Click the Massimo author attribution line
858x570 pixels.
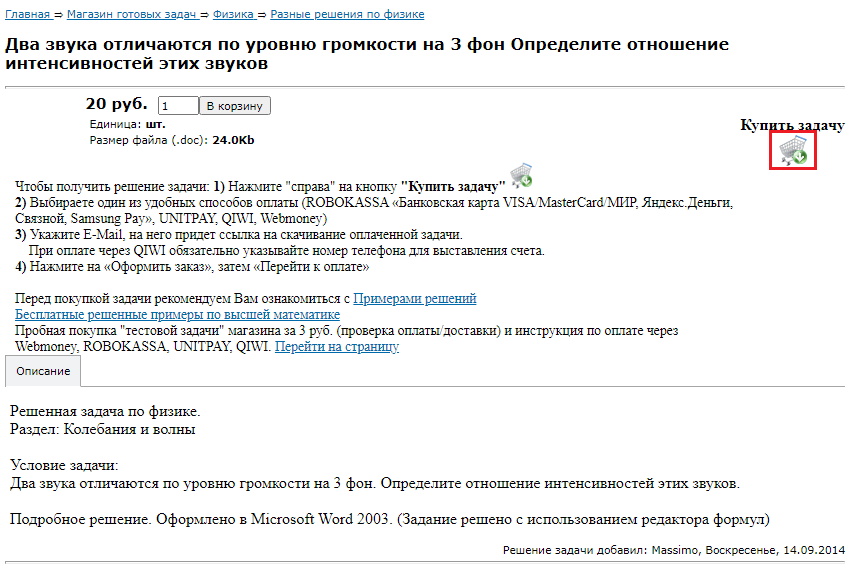coord(674,550)
